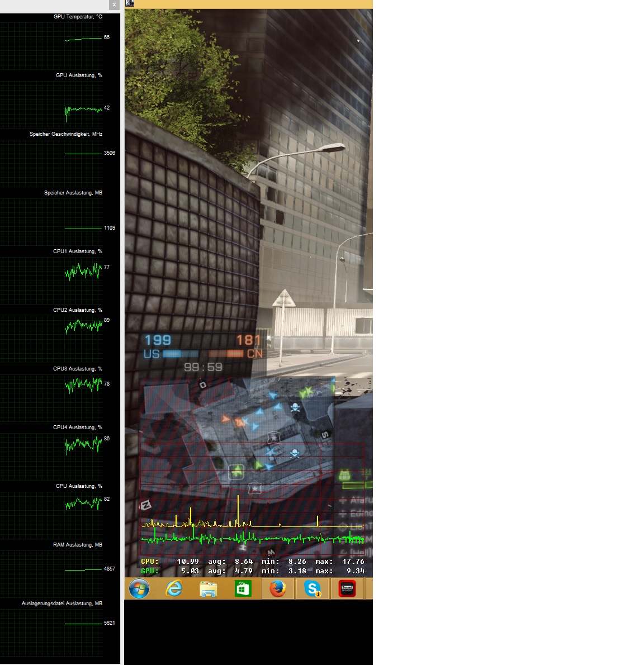Screen dimensions: 644x665
Task: Click the CPU max value 17.76
Action: tap(353, 562)
